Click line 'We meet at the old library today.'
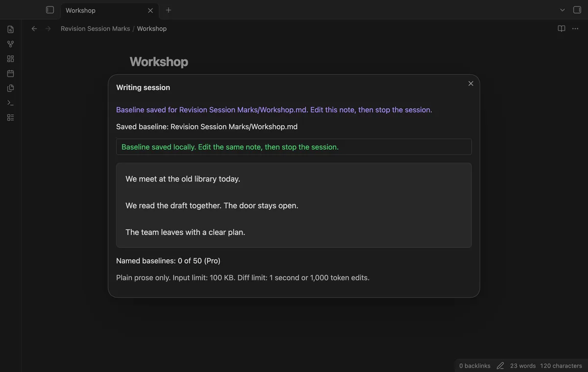This screenshot has height=372, width=588. coord(183,179)
